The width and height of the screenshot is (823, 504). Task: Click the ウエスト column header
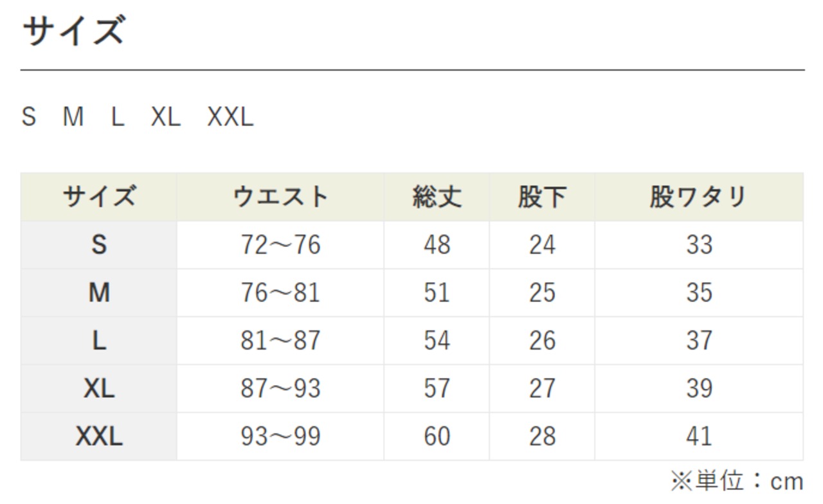[280, 197]
